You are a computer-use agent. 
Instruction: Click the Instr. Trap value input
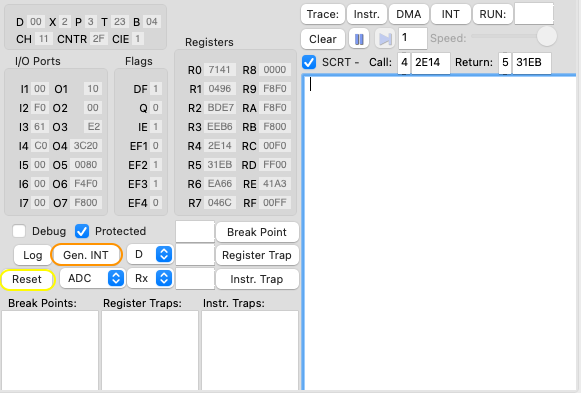[x=195, y=279]
